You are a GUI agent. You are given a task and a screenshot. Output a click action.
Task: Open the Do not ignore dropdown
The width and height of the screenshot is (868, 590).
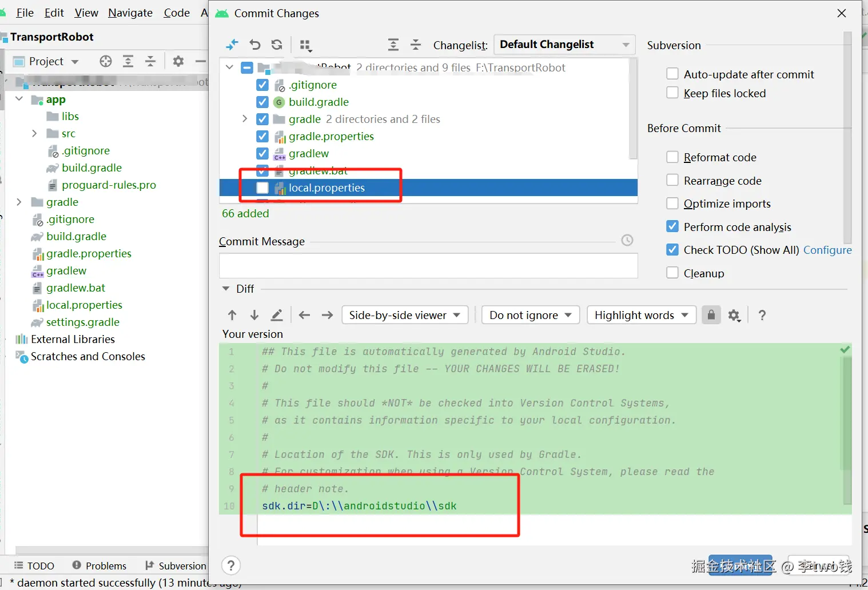tap(531, 315)
